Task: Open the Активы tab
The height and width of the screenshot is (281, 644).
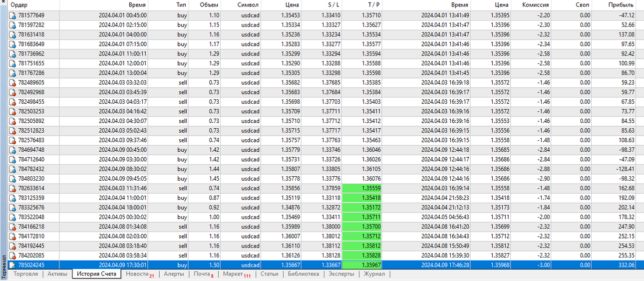Action: (57, 274)
